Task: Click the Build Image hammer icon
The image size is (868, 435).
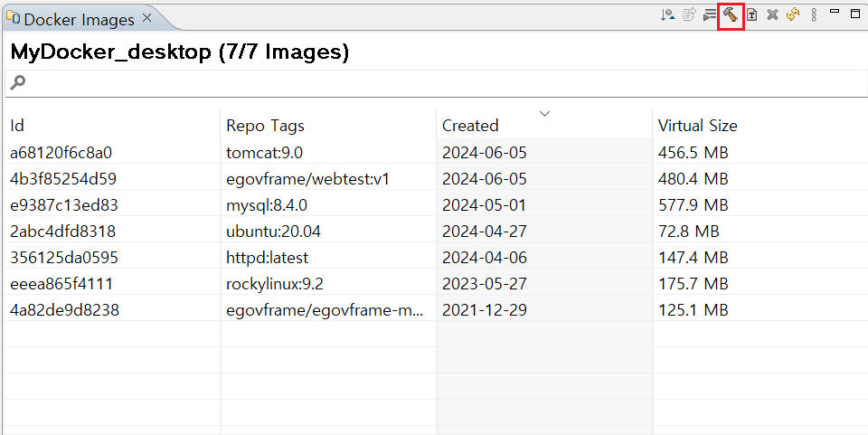Action: click(731, 14)
